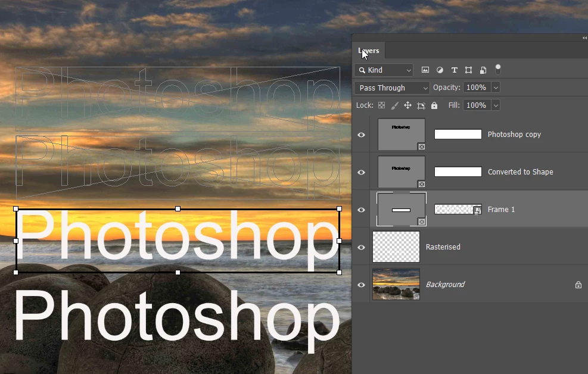Image resolution: width=588 pixels, height=374 pixels.
Task: Open the Opacity slider dropdown arrow
Action: point(496,88)
